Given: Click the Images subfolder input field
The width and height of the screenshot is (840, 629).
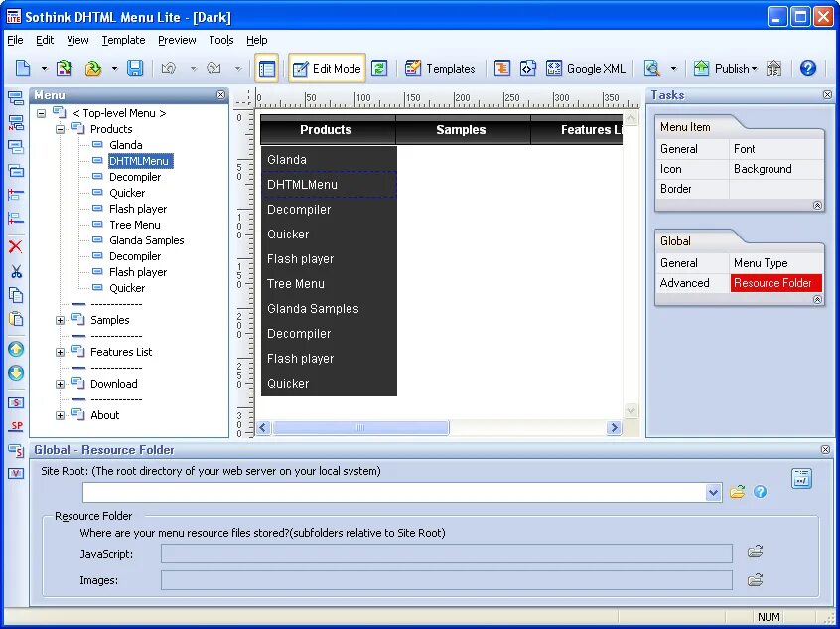Looking at the screenshot, I should coord(446,580).
